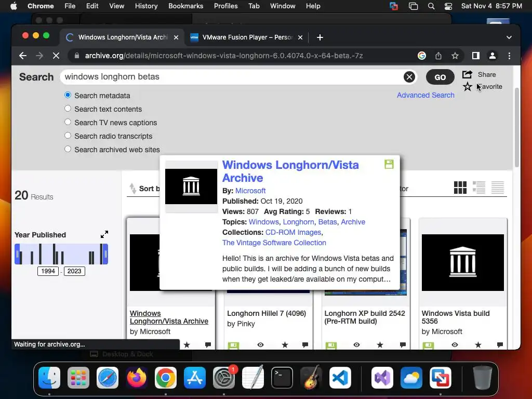Click the page vertical scrollbar
Image resolution: width=532 pixels, height=399 pixels.
517,127
